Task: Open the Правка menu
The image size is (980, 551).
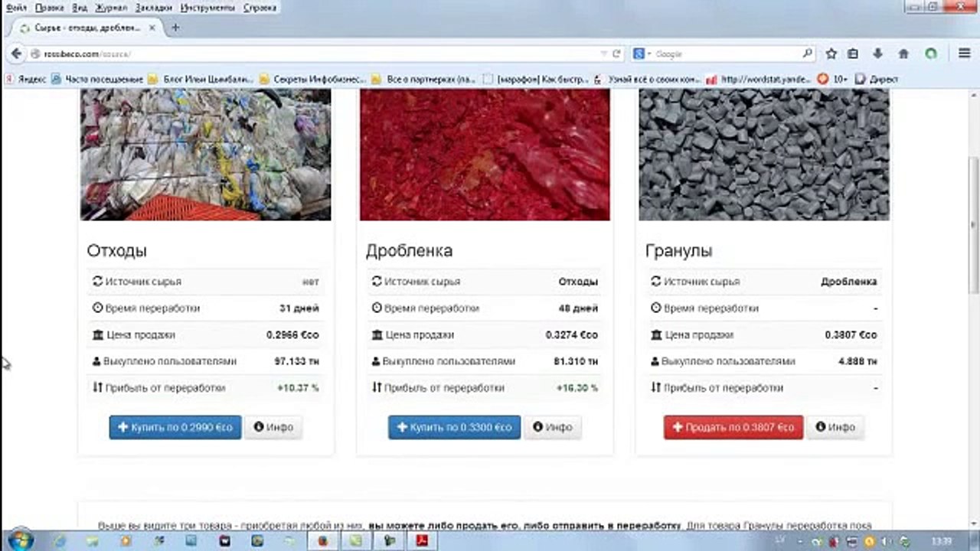Action: coord(50,7)
